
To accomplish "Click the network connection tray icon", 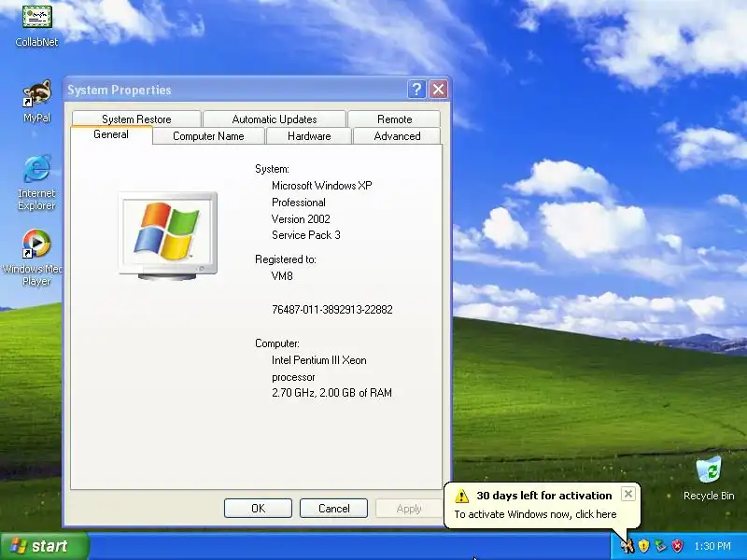I will click(x=660, y=546).
